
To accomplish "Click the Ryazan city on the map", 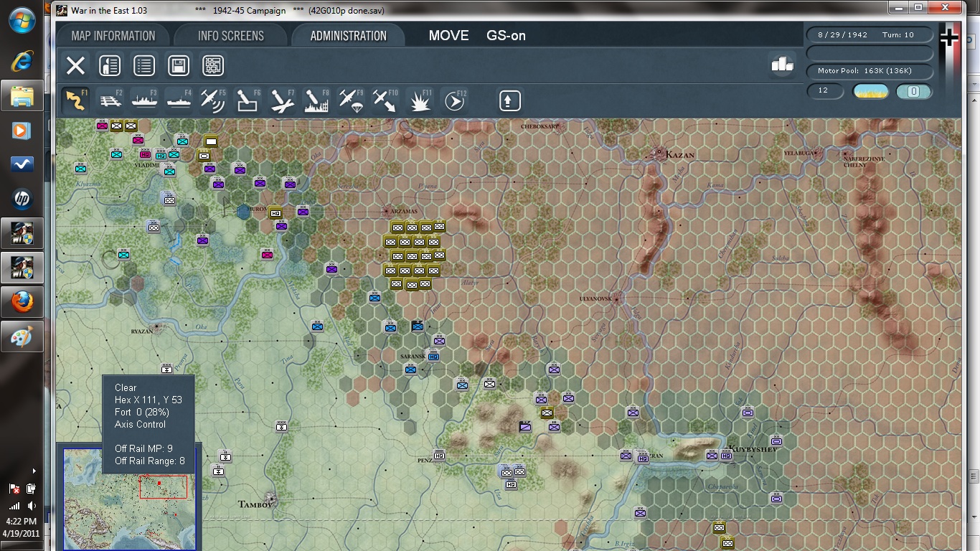I will tap(156, 329).
